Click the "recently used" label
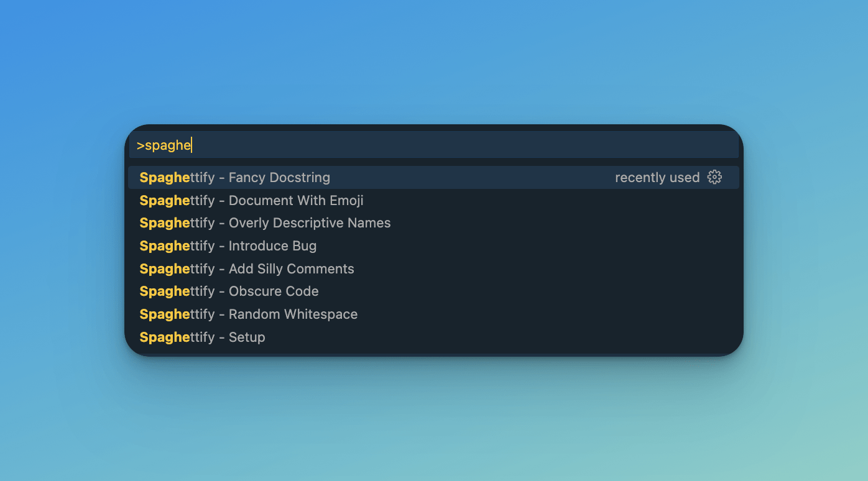868x481 pixels. [x=657, y=178]
